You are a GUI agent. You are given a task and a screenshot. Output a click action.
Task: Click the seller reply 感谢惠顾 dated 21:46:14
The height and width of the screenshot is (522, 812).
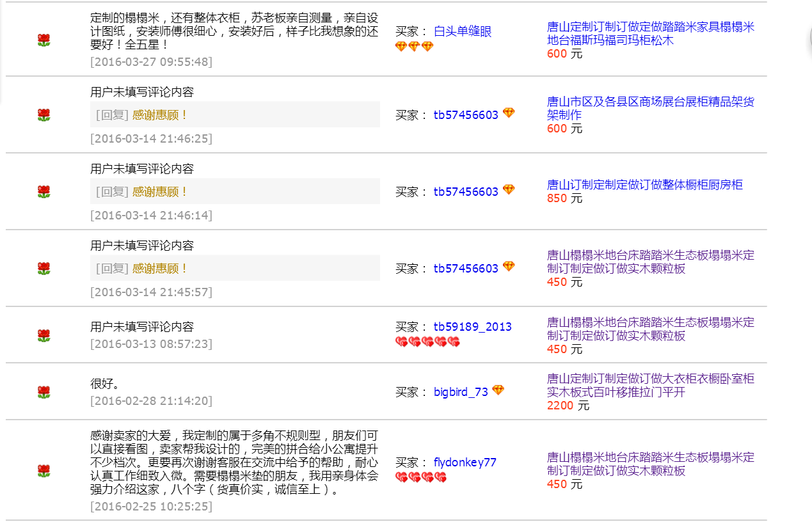click(160, 192)
